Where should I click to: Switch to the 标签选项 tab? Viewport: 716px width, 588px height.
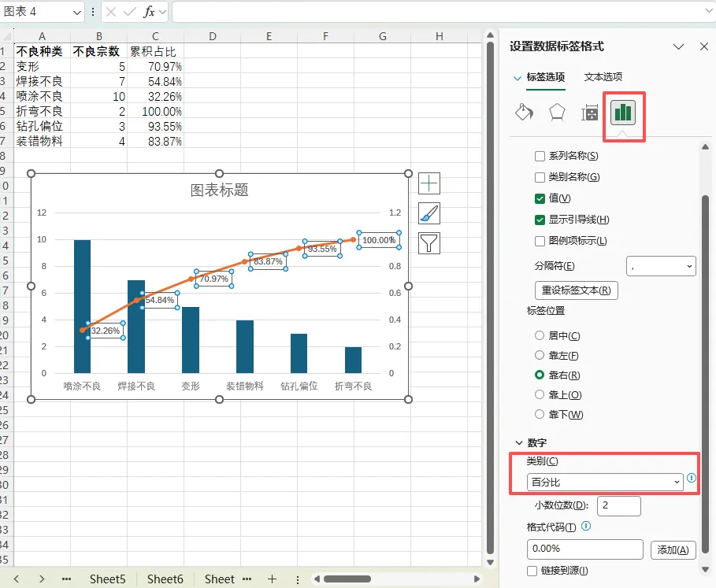pyautogui.click(x=546, y=76)
